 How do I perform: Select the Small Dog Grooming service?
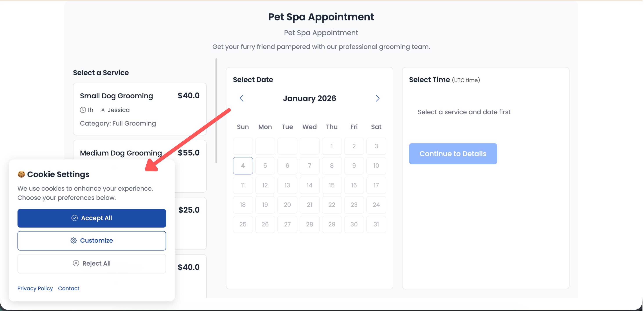(140, 109)
